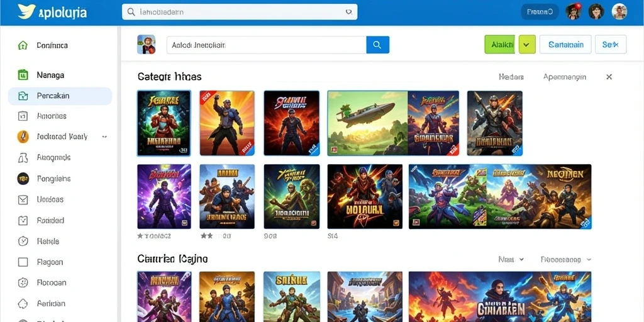Click the blue search button
This screenshot has height=322, width=644.
tap(378, 45)
